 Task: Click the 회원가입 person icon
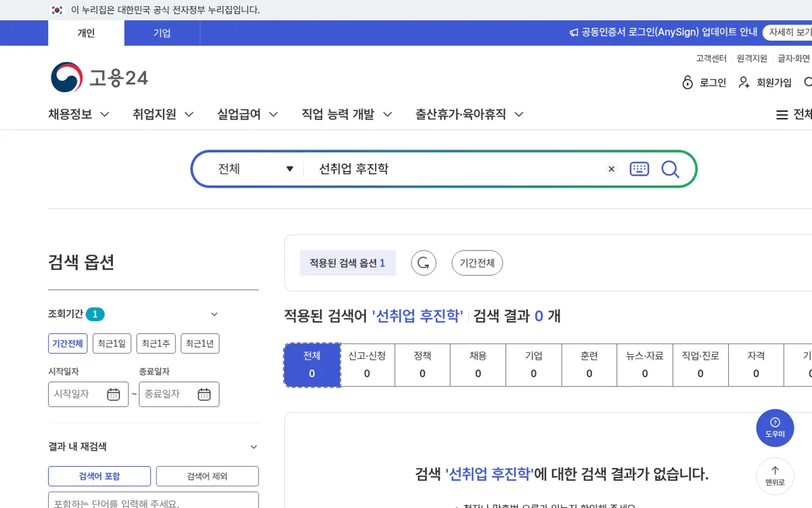[x=744, y=83]
